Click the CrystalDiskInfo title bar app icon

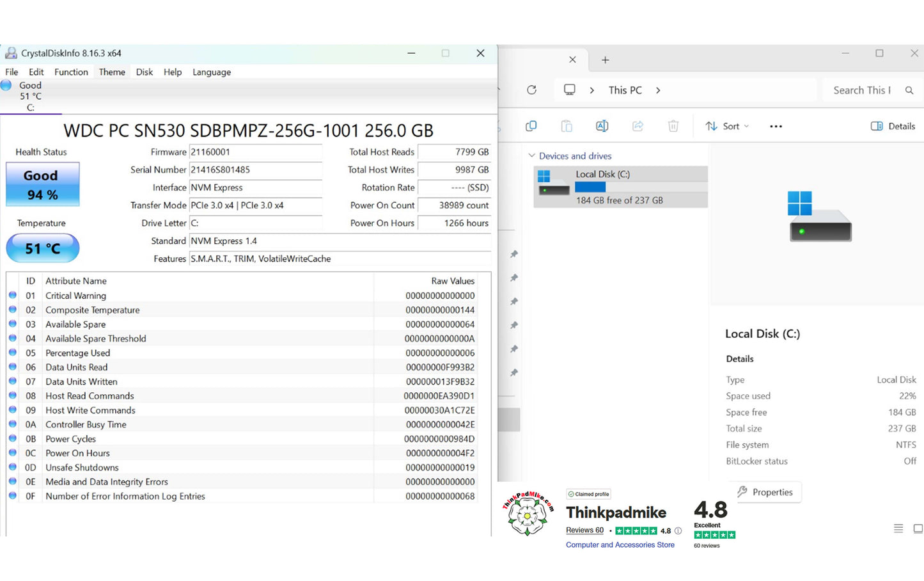coord(11,53)
